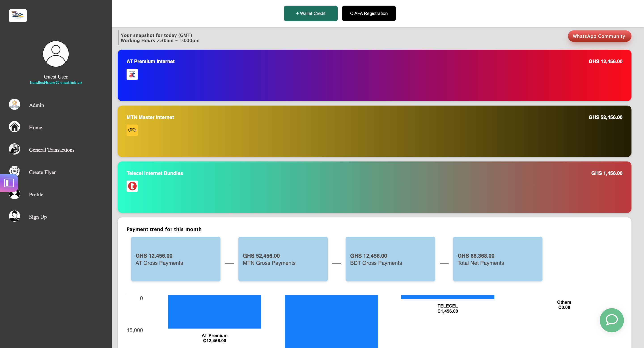
Task: Open the AT Premium Internet card
Action: (x=374, y=76)
